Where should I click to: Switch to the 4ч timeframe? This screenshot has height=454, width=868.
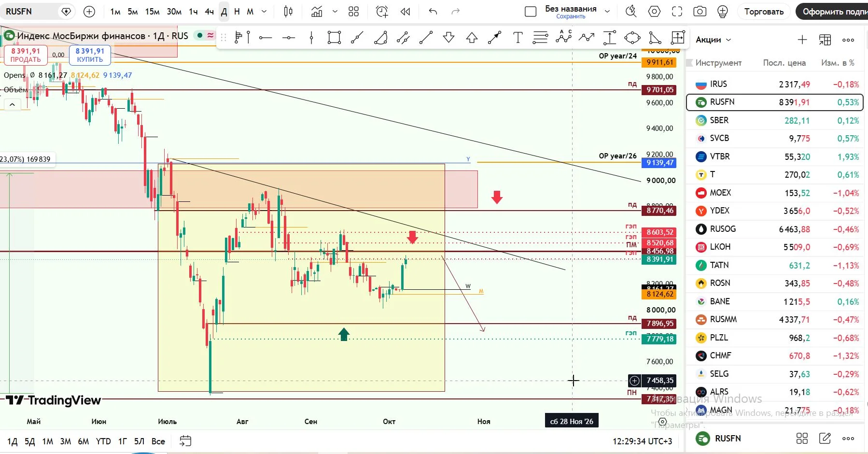209,12
